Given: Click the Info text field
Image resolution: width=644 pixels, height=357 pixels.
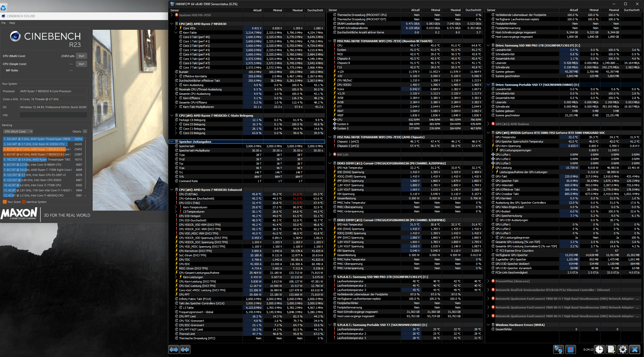Looking at the screenshot, I should coord(53,115).
